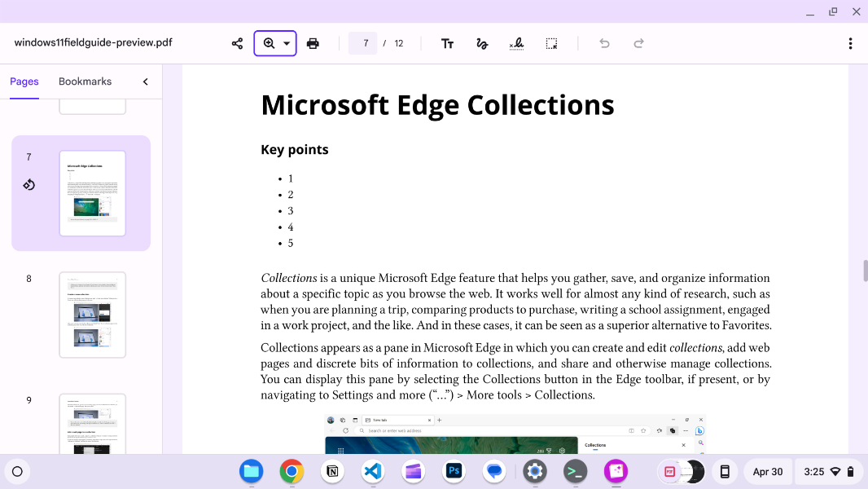
Task: Select the freehand draw tool
Action: (x=482, y=43)
